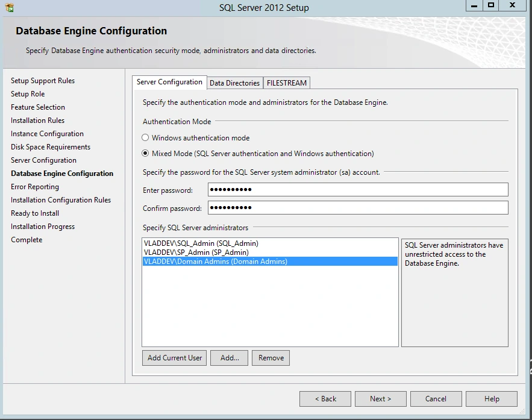Select Mixed Mode authentication radio button
This screenshot has height=420, width=532.
(145, 153)
